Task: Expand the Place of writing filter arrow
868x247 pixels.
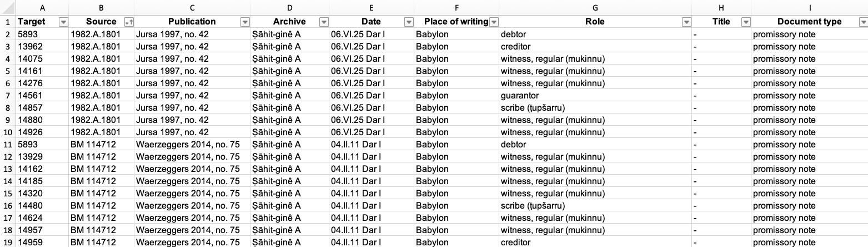Action: [x=493, y=22]
